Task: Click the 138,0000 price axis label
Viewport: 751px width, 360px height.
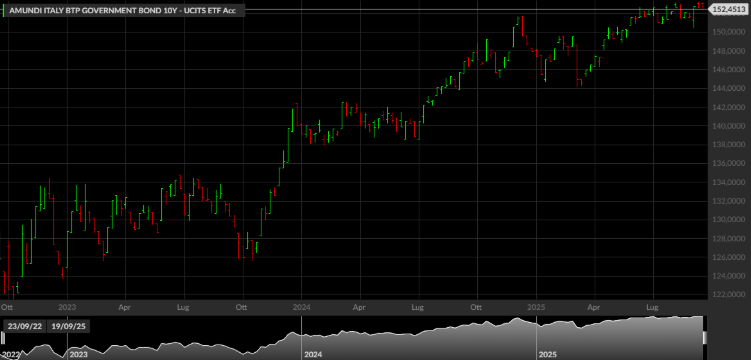Action: point(729,145)
